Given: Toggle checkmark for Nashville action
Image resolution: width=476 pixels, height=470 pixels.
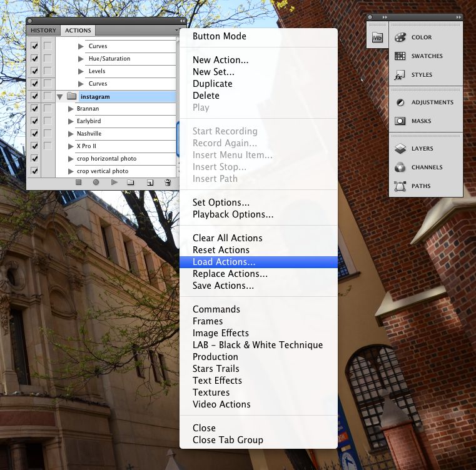Looking at the screenshot, I should [34, 133].
